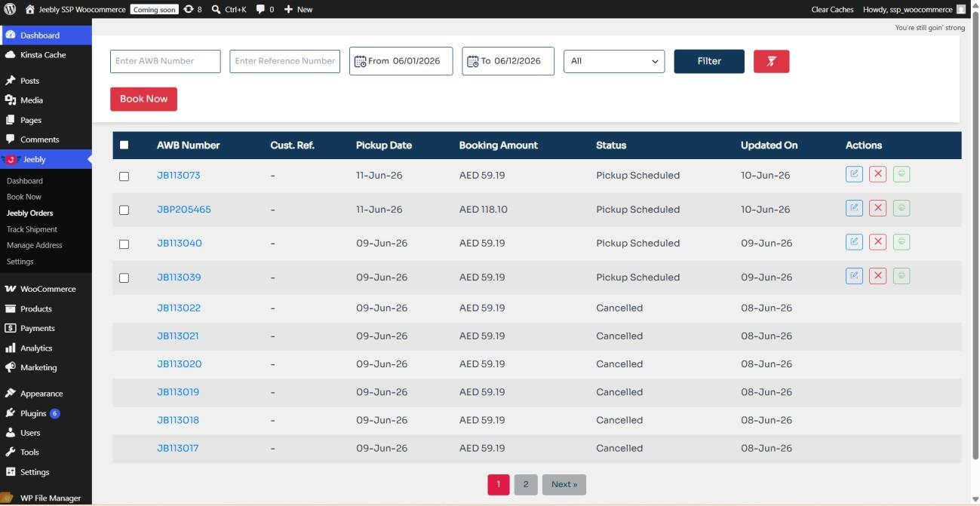
Task: Edit shipment JBP205465 with the blue icon
Action: coord(854,207)
